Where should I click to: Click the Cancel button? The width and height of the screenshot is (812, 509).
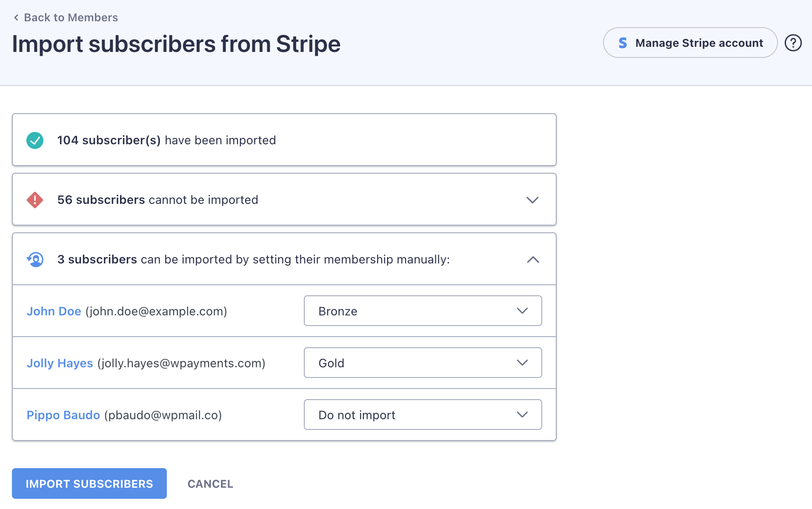pyautogui.click(x=210, y=484)
